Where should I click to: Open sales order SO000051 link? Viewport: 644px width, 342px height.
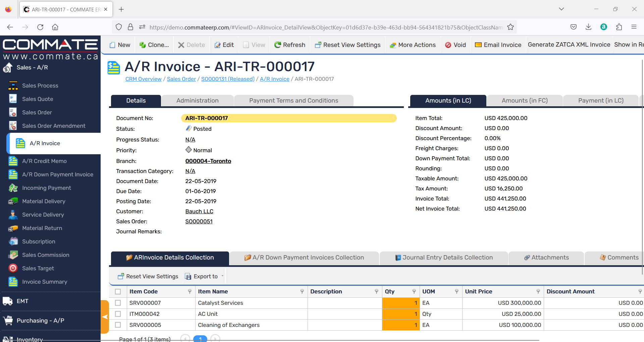[199, 221]
